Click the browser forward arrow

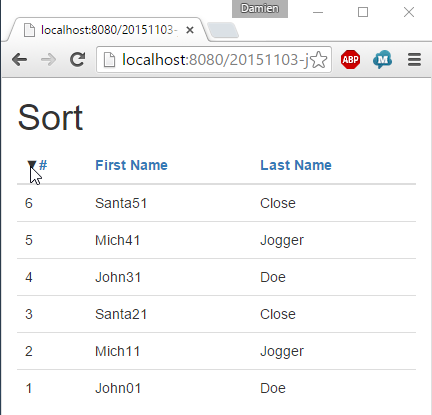[48, 60]
